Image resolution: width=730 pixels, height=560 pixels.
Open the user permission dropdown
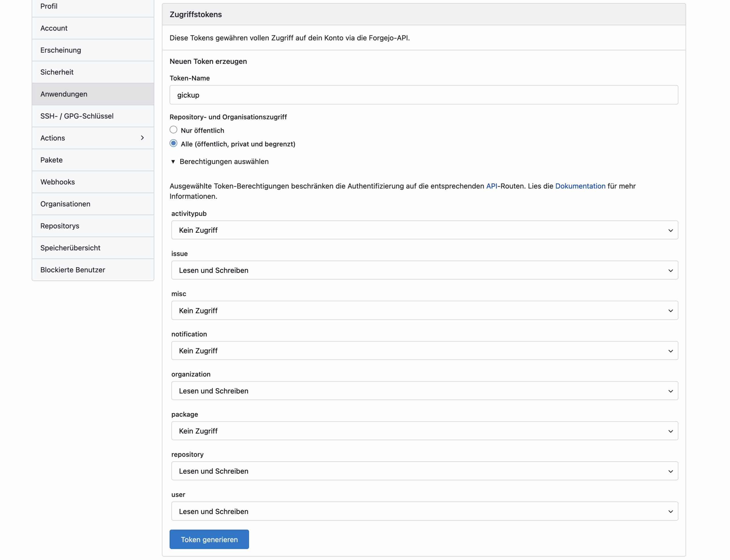[424, 511]
